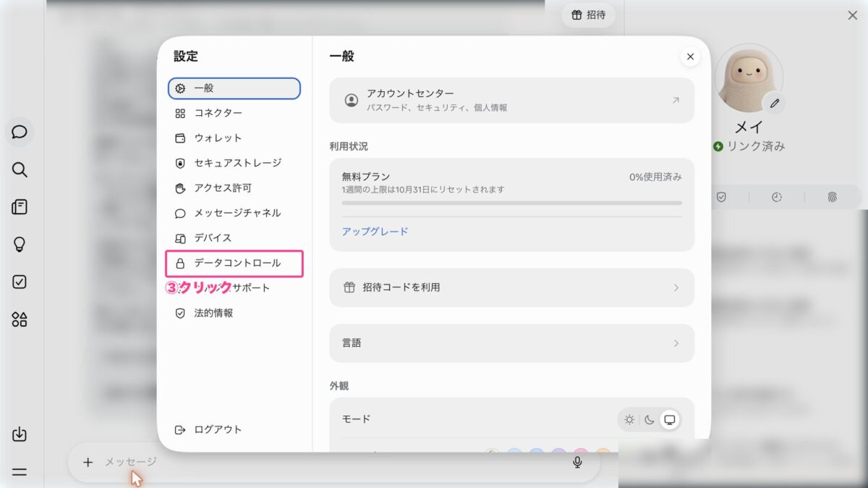Open the notebook icon in the left sidebar
Viewport: 868px width, 488px height.
pyautogui.click(x=20, y=207)
